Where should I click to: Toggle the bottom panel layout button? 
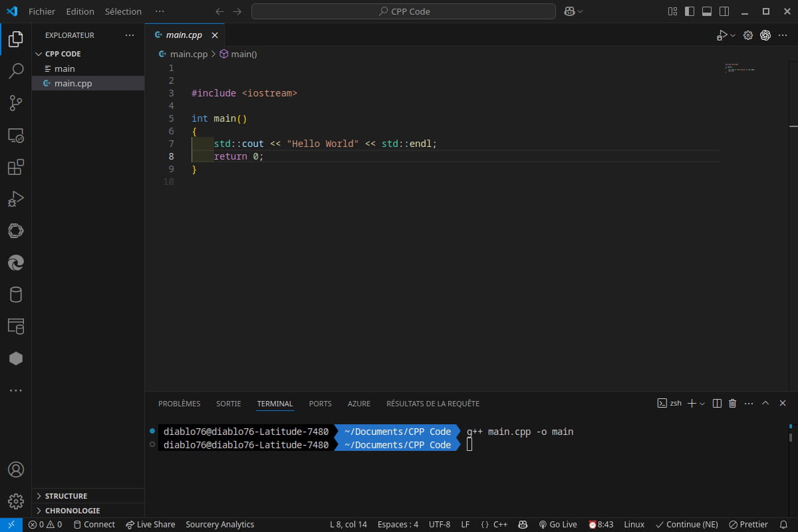(x=707, y=11)
